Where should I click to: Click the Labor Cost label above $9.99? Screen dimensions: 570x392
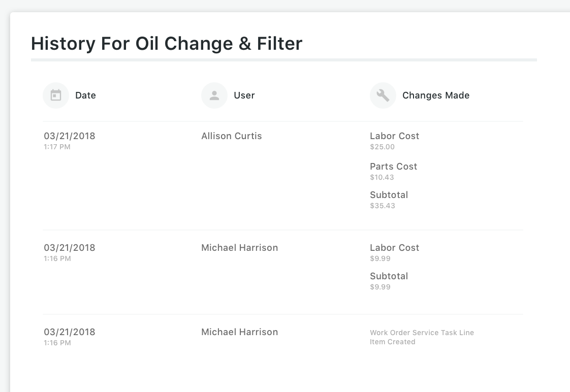pyautogui.click(x=394, y=248)
